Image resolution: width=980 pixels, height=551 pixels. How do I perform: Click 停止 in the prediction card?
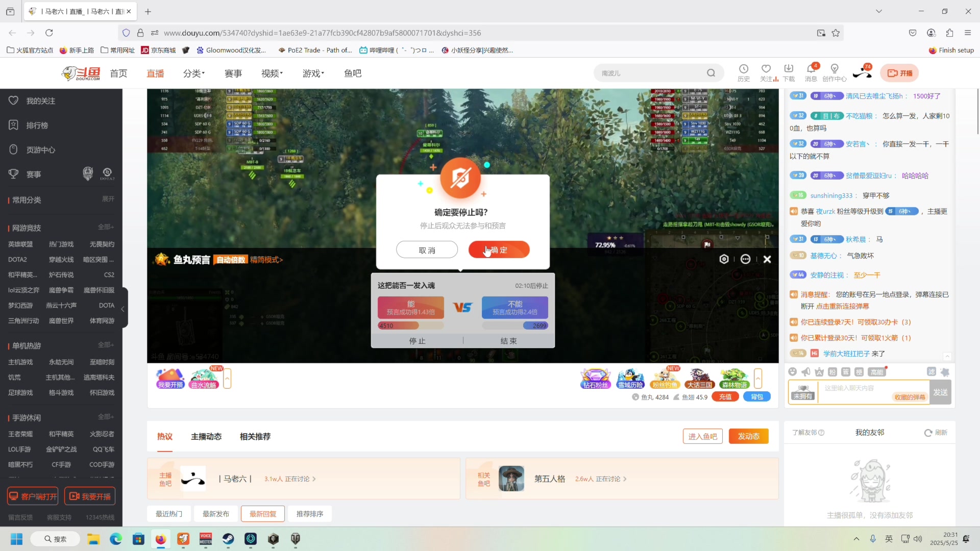click(417, 341)
